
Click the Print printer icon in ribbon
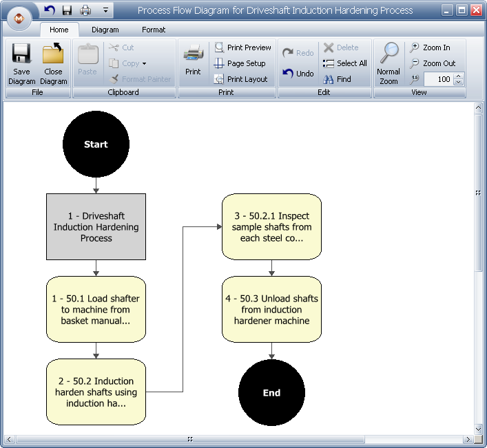[193, 54]
